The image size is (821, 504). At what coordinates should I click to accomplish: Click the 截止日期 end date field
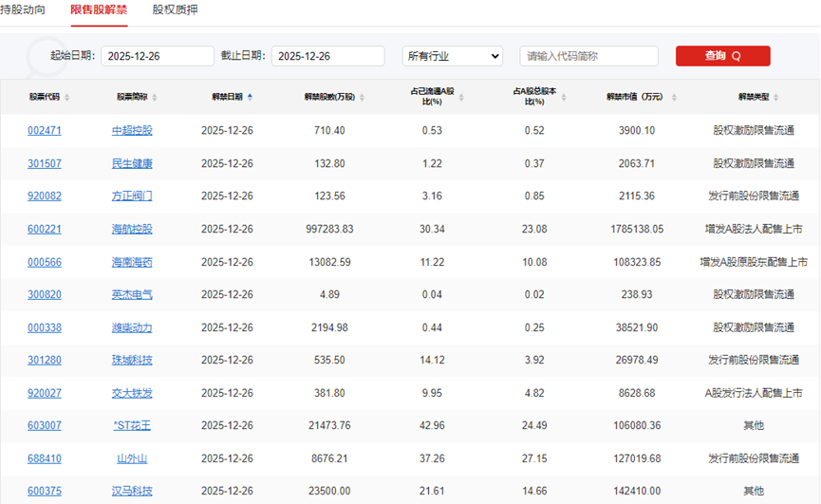(327, 56)
